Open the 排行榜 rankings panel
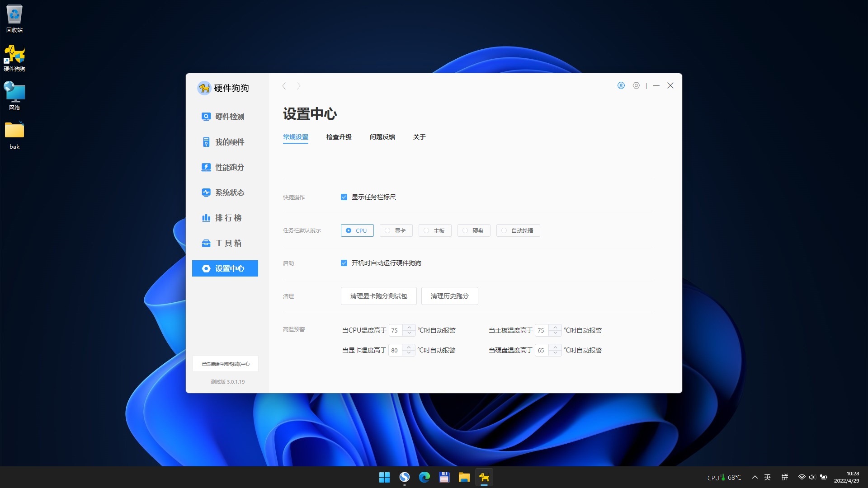 click(229, 217)
